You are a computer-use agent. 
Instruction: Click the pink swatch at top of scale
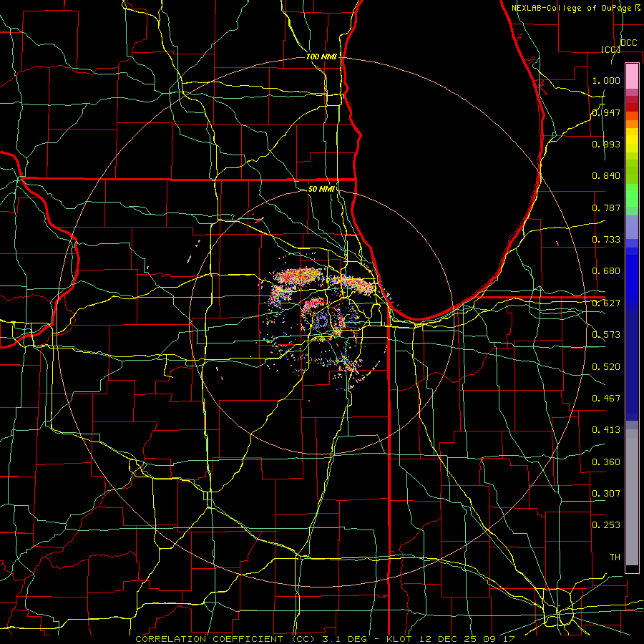[x=632, y=77]
